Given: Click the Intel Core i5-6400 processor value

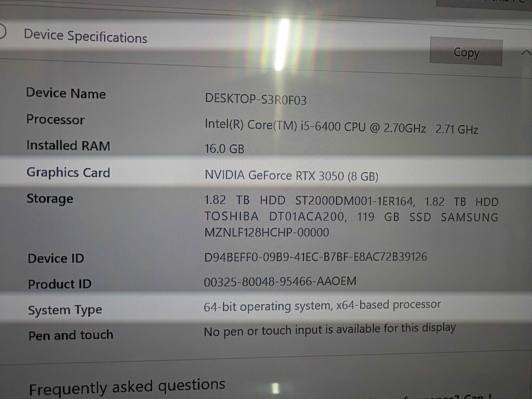Looking at the screenshot, I should [x=341, y=127].
